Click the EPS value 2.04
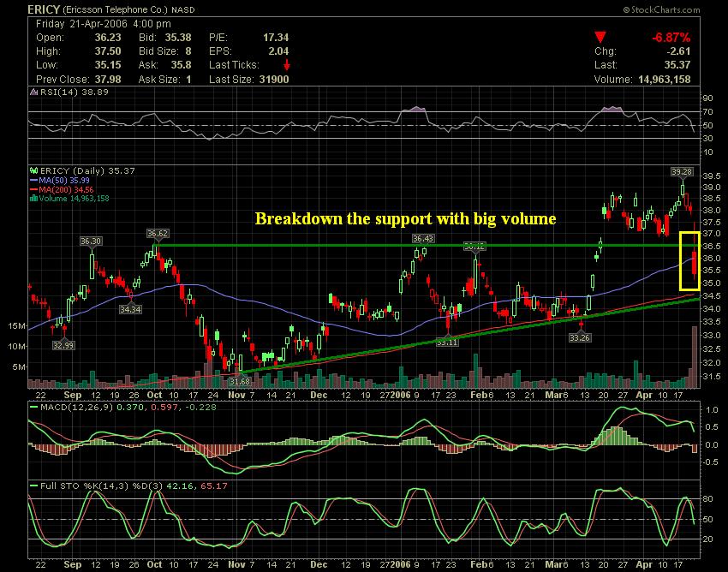Screen dimensions: 728x572 point(278,51)
